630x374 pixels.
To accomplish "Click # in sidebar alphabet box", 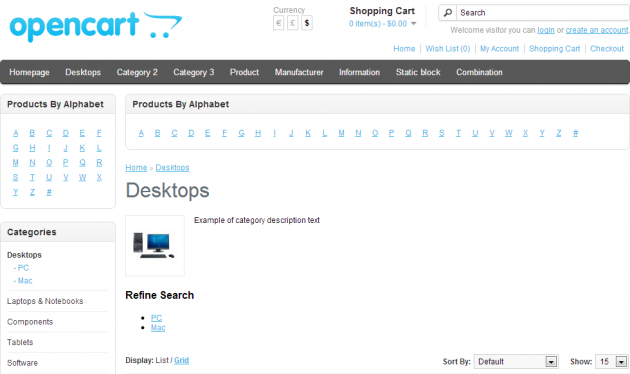I will 49,192.
